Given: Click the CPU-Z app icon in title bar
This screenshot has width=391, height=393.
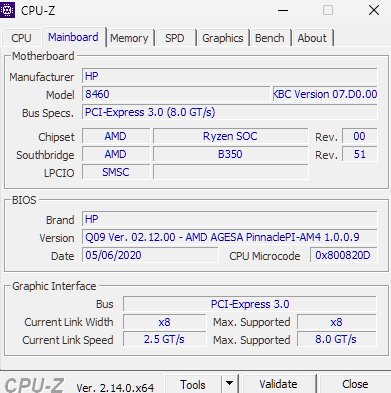Looking at the screenshot, I should tap(7, 10).
